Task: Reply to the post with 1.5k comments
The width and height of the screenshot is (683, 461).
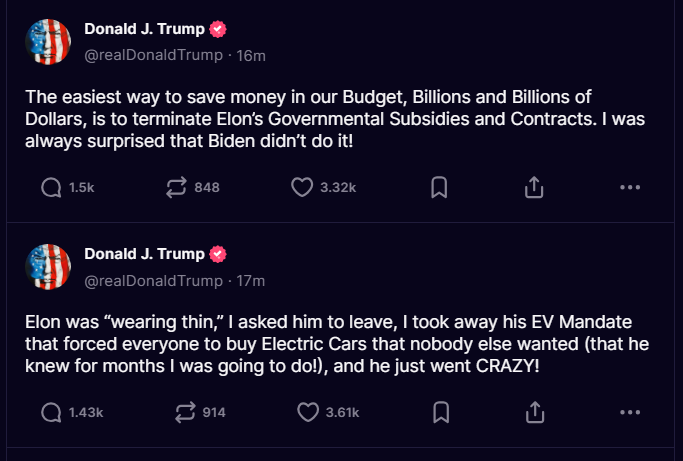Action: point(52,187)
